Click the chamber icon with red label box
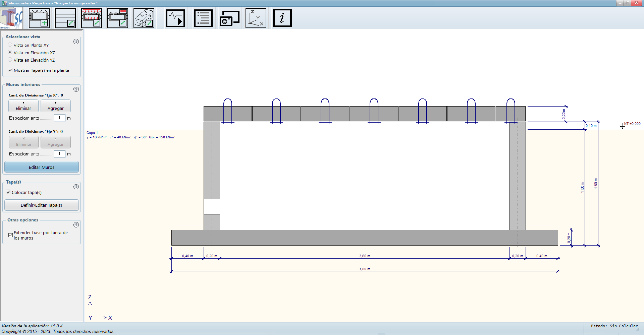The width and height of the screenshot is (644, 335). pyautogui.click(x=118, y=18)
